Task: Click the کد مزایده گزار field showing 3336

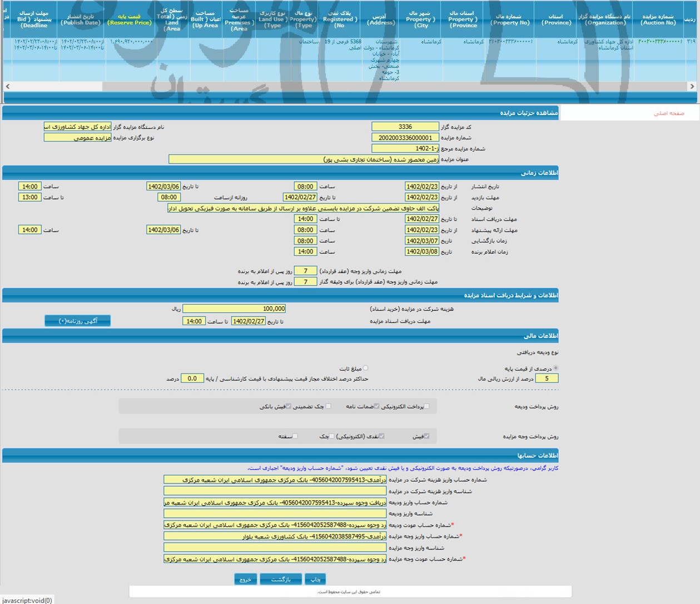Action: click(405, 127)
